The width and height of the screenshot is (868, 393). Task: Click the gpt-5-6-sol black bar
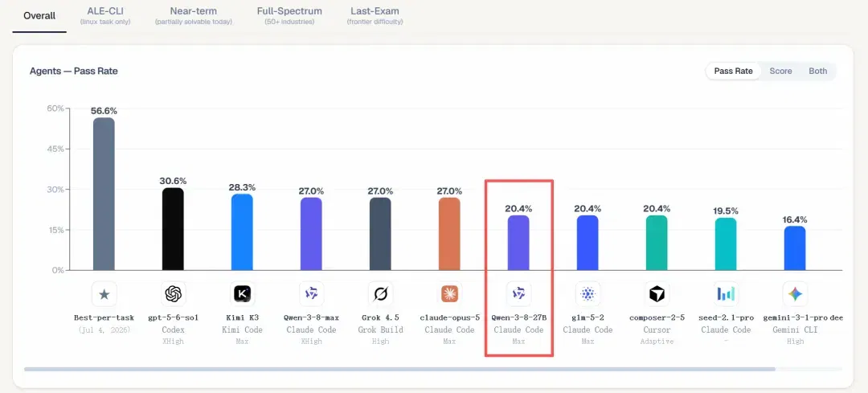click(173, 229)
